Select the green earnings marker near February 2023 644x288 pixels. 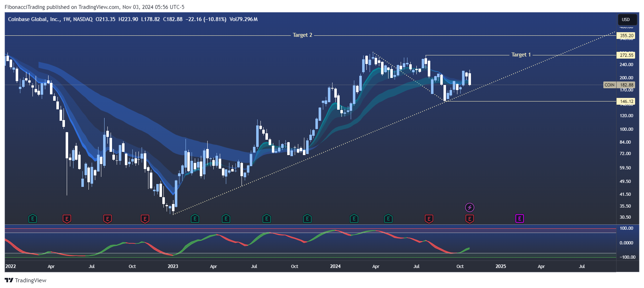point(194,218)
